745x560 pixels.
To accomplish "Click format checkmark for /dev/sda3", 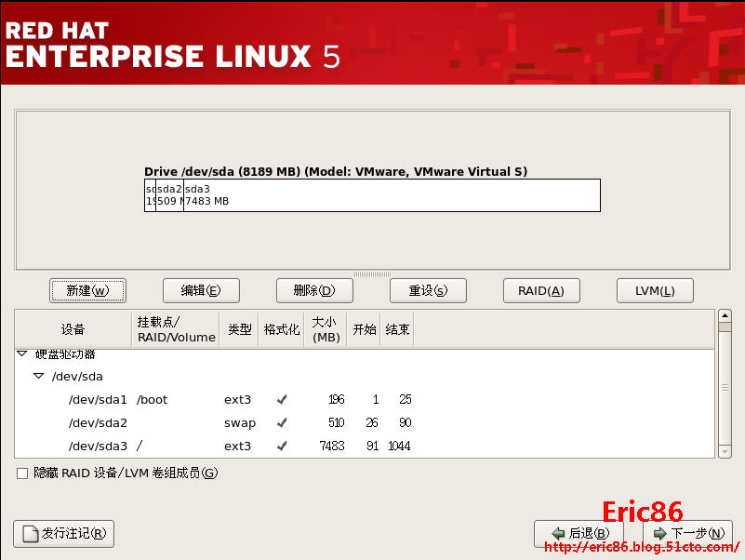I will (282, 446).
